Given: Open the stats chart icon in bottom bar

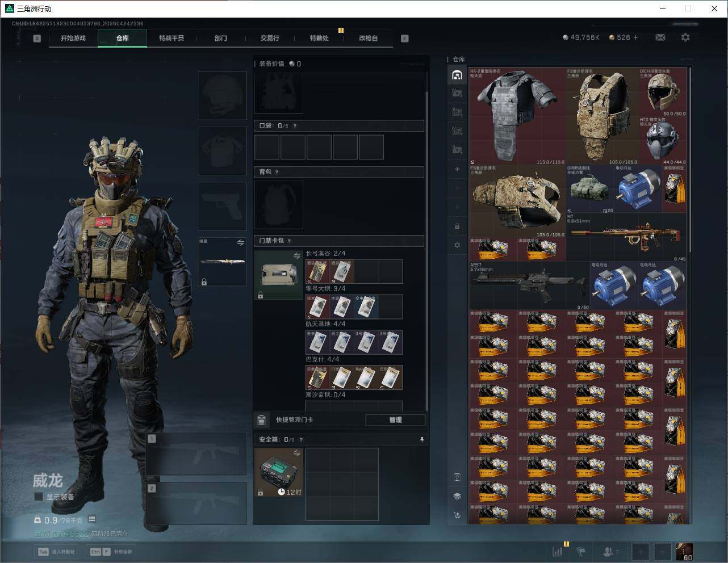Looking at the screenshot, I should (558, 551).
